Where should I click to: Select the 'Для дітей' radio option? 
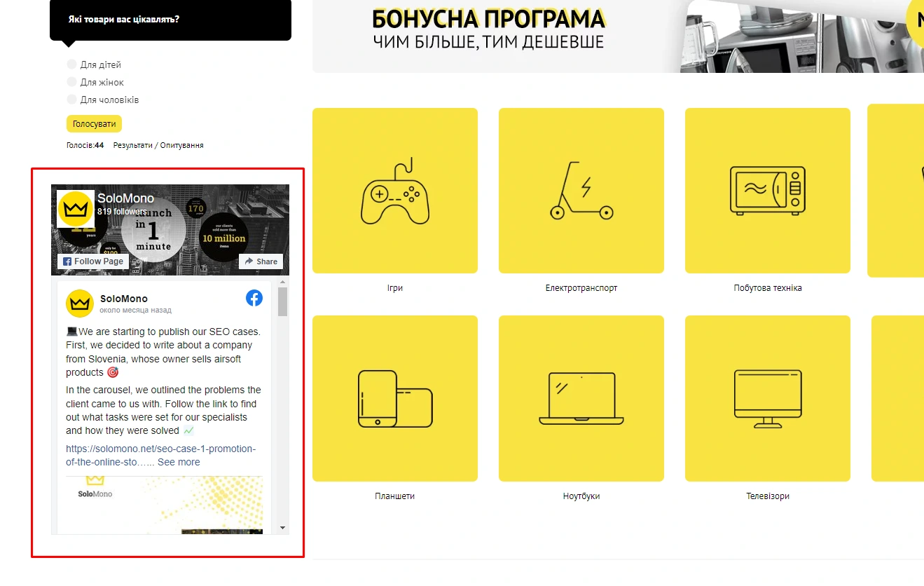[71, 64]
